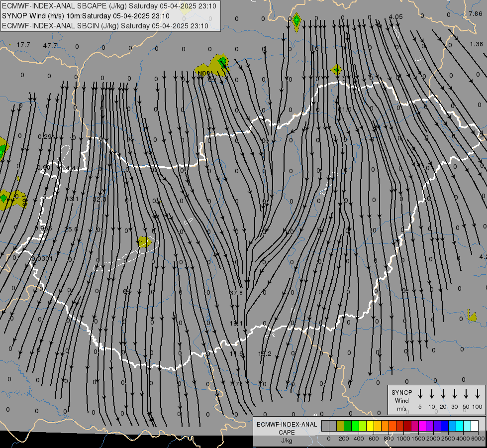
Task: Click the map value 7.73
Action: (x=236, y=384)
